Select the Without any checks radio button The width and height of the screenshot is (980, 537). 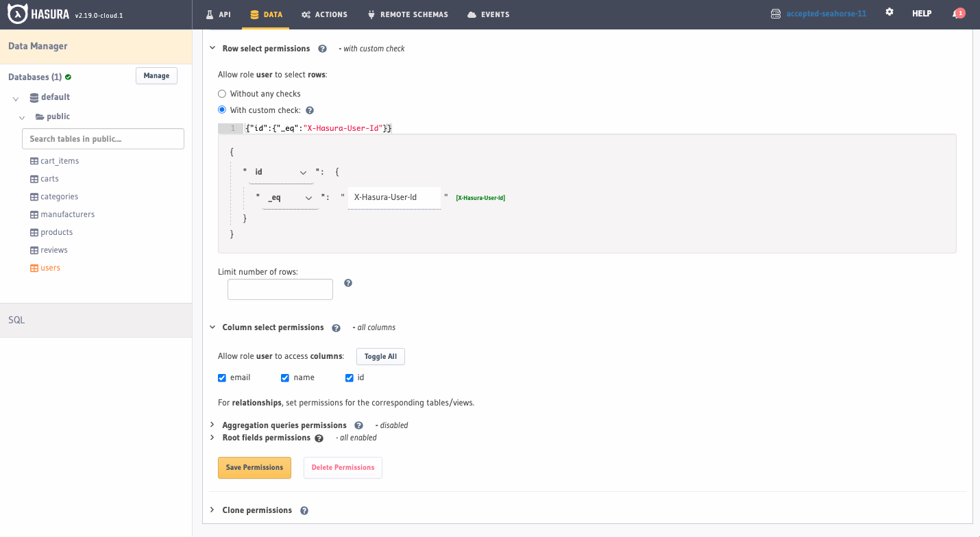pyautogui.click(x=221, y=93)
